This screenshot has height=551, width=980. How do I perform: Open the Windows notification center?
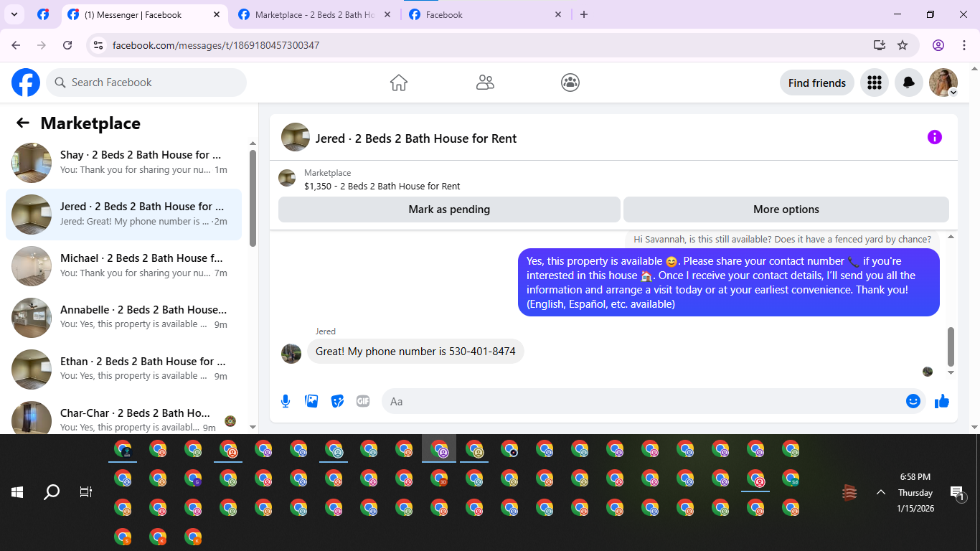[957, 492]
